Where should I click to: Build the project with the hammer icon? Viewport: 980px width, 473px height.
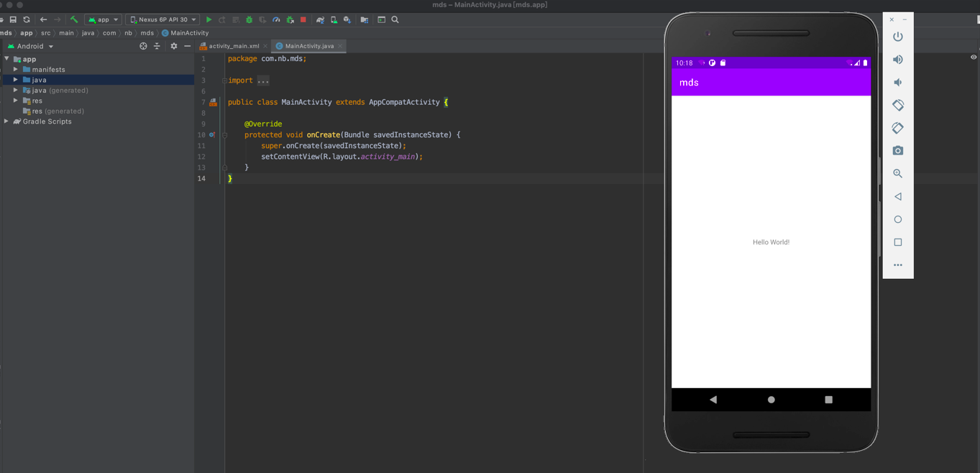pyautogui.click(x=74, y=19)
